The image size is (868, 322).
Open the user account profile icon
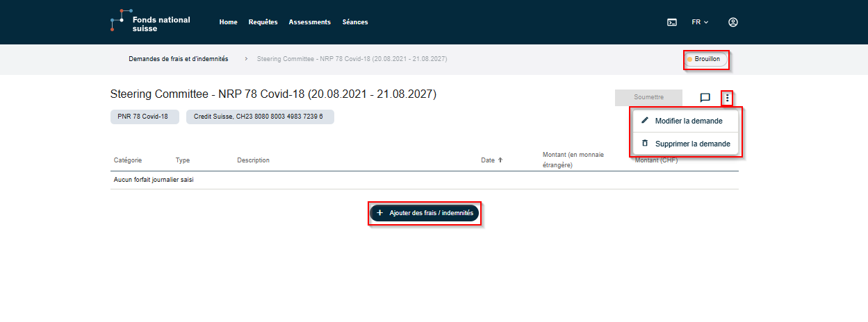click(732, 22)
